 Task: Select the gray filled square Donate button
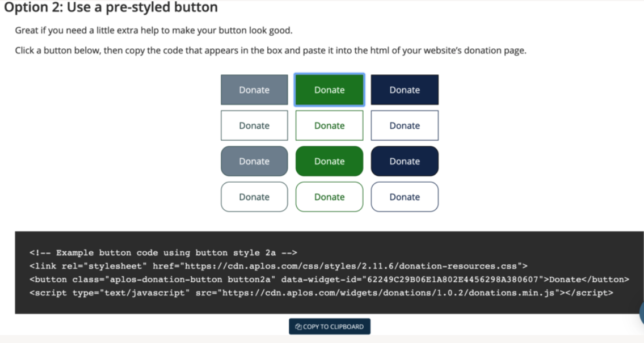tap(254, 90)
